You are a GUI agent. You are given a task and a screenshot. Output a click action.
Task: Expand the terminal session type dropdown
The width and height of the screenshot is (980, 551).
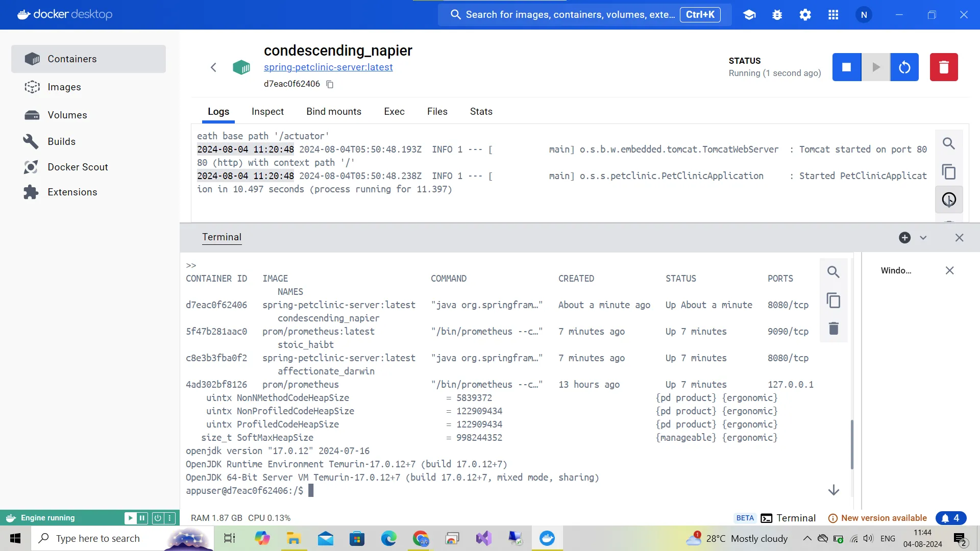click(923, 238)
